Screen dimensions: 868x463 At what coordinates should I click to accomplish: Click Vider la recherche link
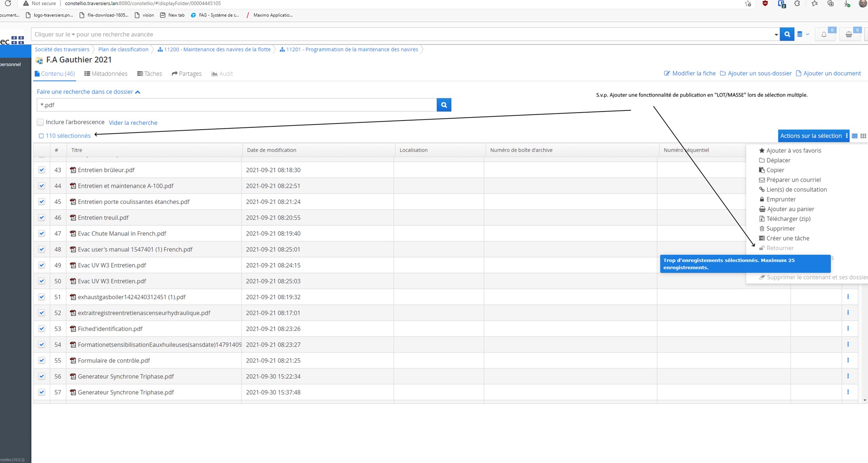click(x=133, y=123)
